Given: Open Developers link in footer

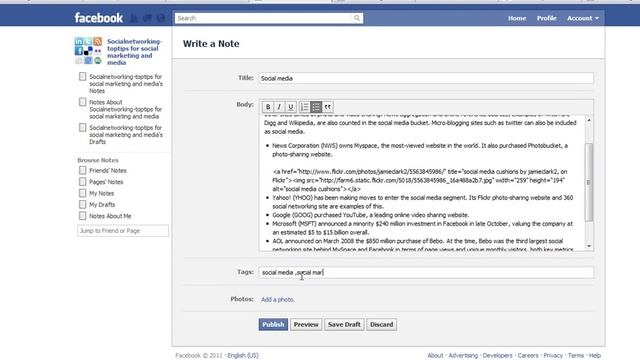Looking at the screenshot, I should click(x=498, y=356).
